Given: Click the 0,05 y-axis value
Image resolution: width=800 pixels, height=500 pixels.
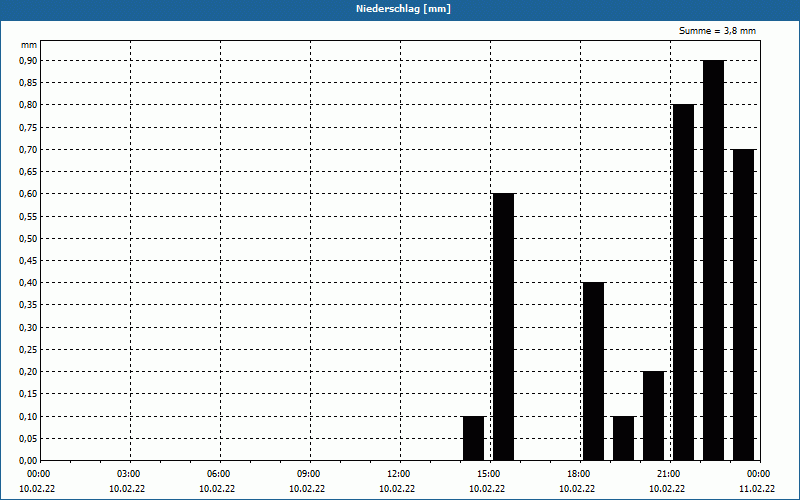Looking at the screenshot, I should tap(28, 438).
